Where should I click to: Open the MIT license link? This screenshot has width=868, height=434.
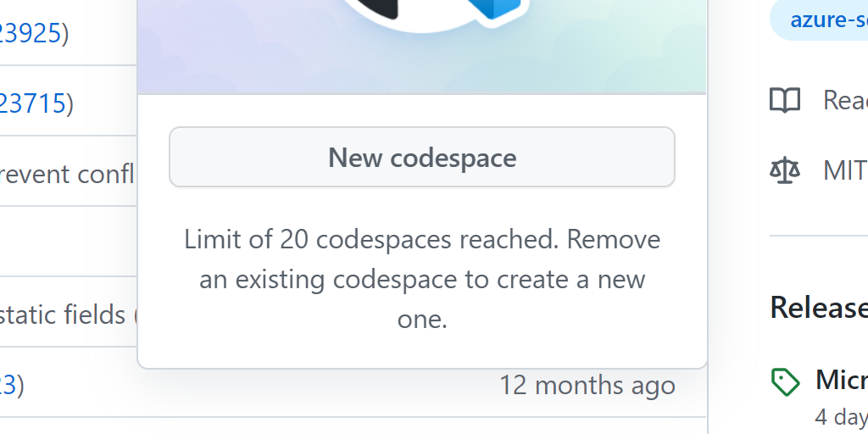[845, 170]
